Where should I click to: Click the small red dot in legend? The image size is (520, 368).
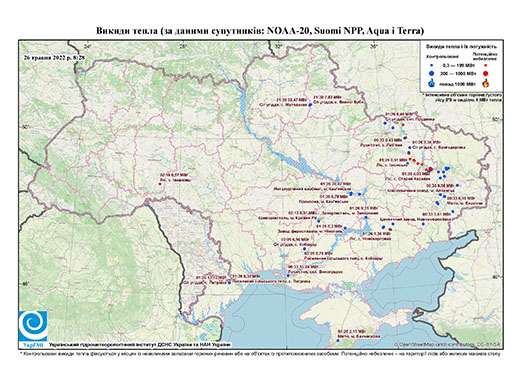[x=486, y=65]
